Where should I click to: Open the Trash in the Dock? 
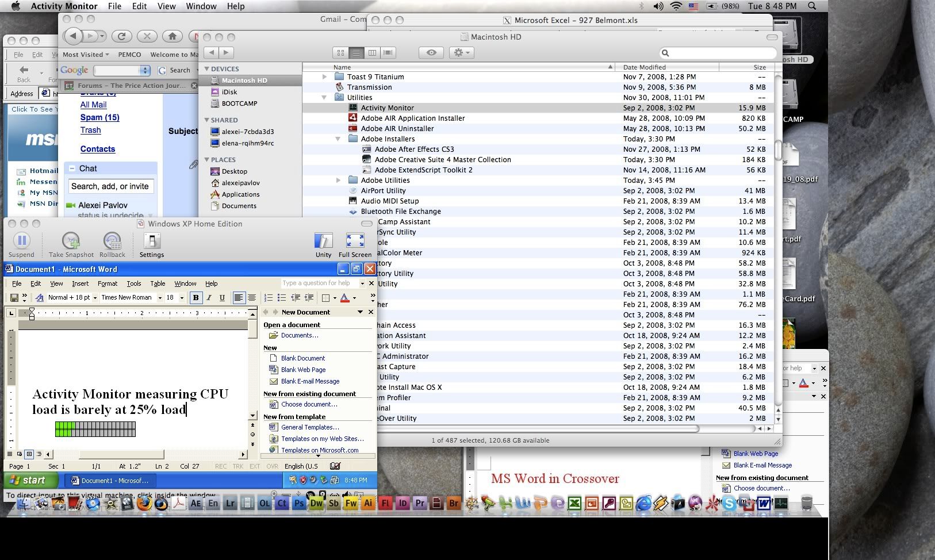coord(806,503)
